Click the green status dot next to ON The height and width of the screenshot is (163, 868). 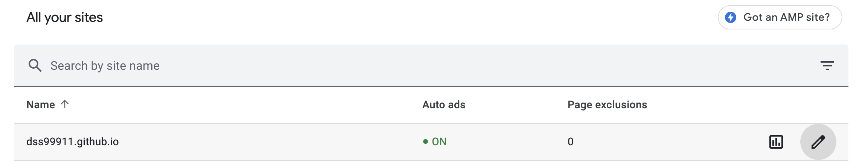425,142
